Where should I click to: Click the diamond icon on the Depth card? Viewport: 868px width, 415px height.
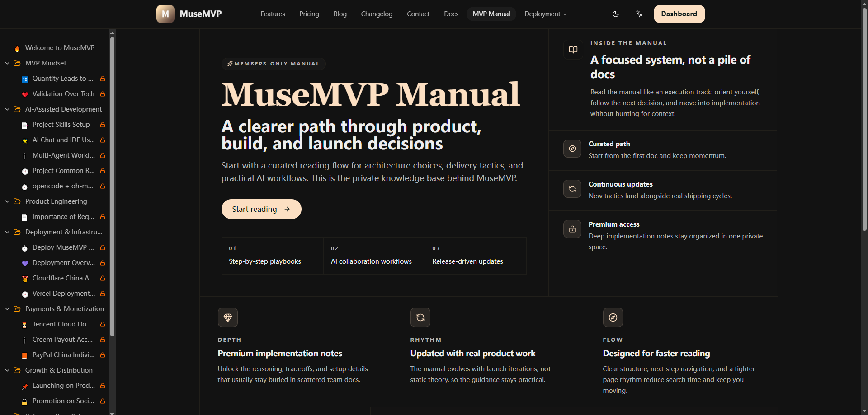click(227, 317)
